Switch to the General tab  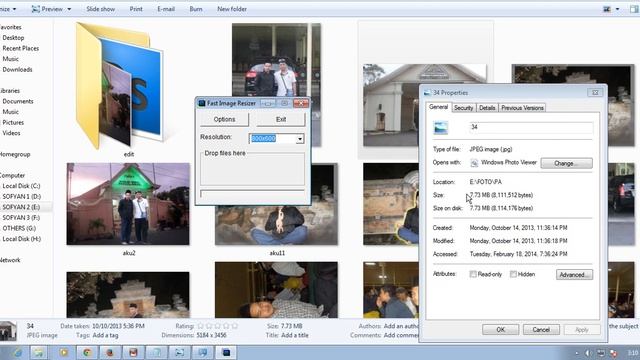click(x=438, y=107)
